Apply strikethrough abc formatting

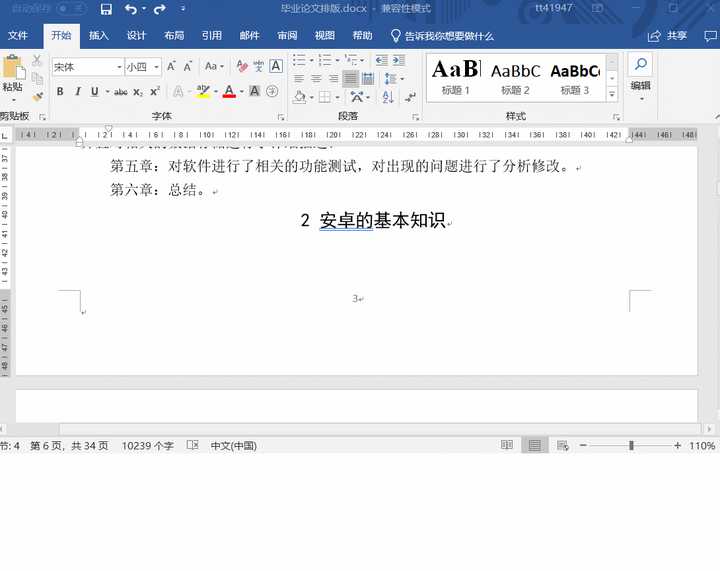click(x=121, y=92)
